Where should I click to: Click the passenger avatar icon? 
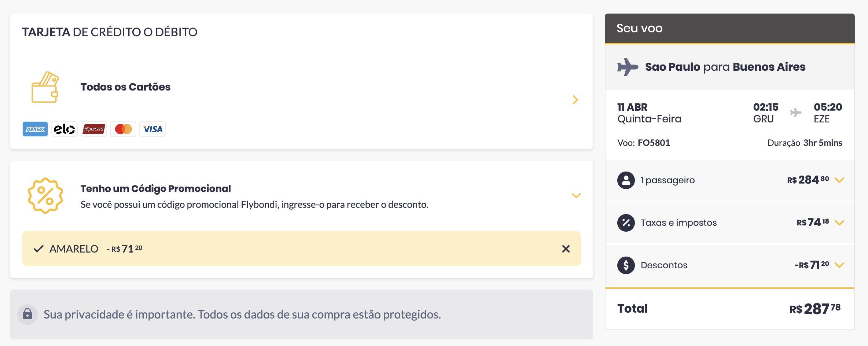coord(626,180)
